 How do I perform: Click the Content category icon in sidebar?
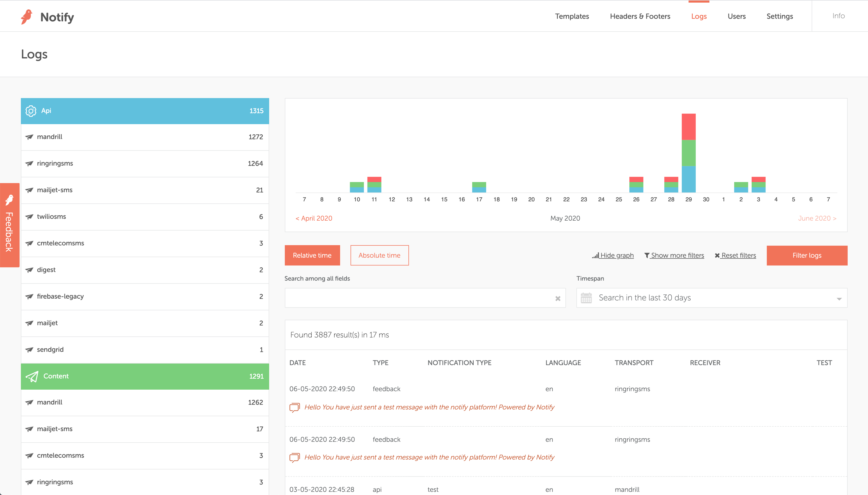coord(33,376)
